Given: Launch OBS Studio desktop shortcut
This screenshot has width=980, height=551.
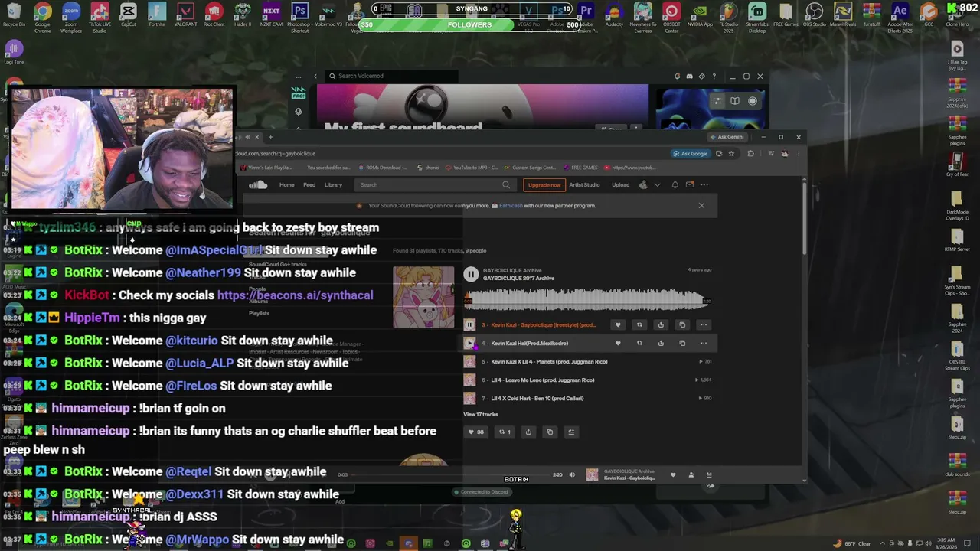Looking at the screenshot, I should coord(815,15).
